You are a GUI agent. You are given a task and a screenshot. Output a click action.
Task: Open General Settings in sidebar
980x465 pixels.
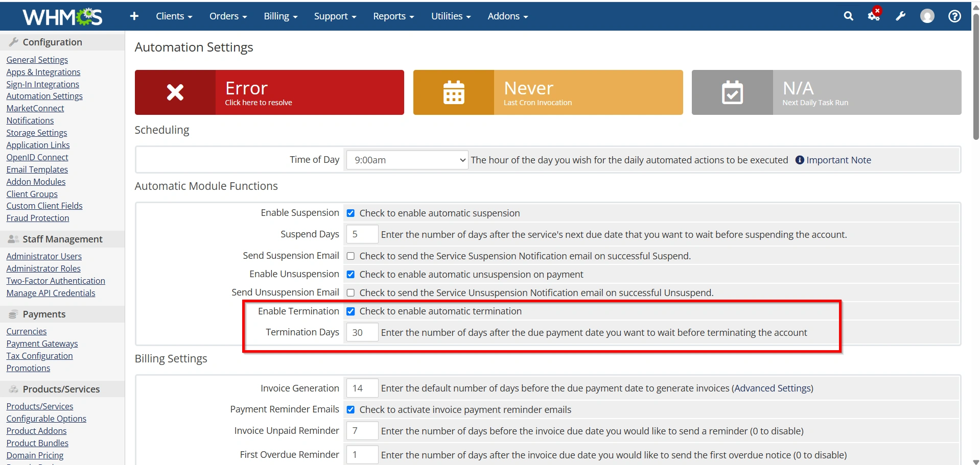click(x=37, y=60)
